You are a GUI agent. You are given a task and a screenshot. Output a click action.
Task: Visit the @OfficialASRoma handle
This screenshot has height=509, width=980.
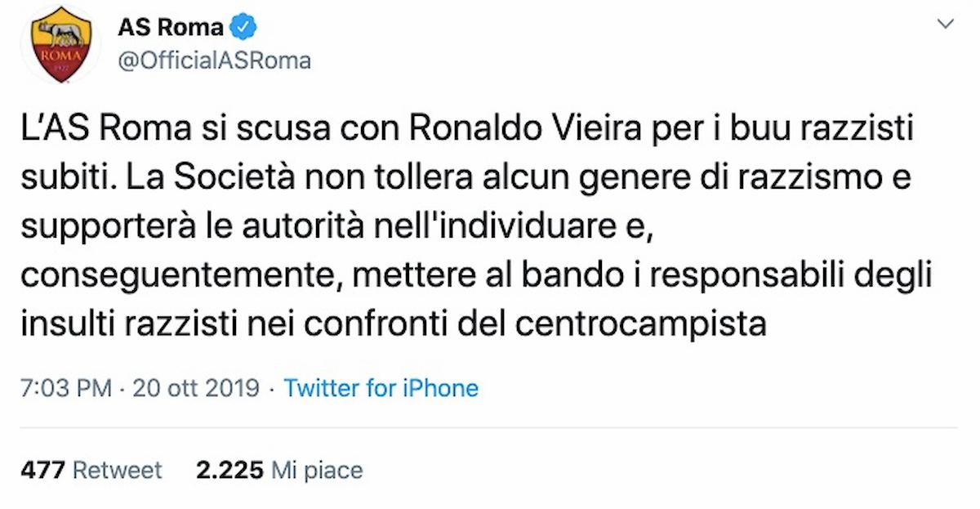click(x=214, y=59)
